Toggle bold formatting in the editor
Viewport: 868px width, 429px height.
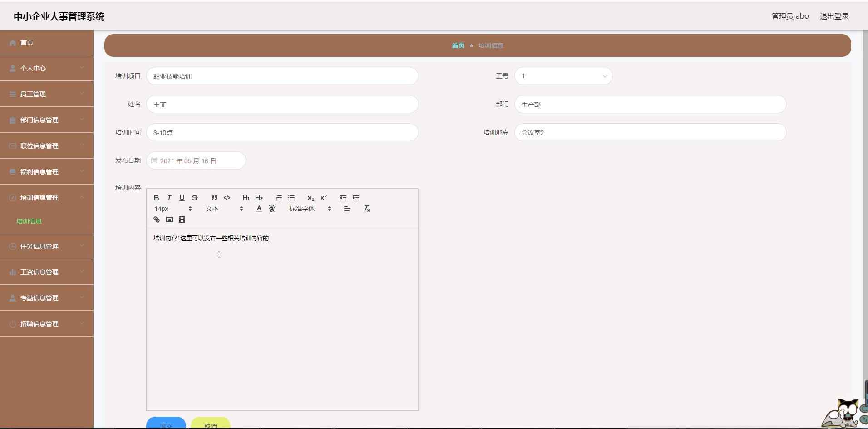[x=157, y=198]
